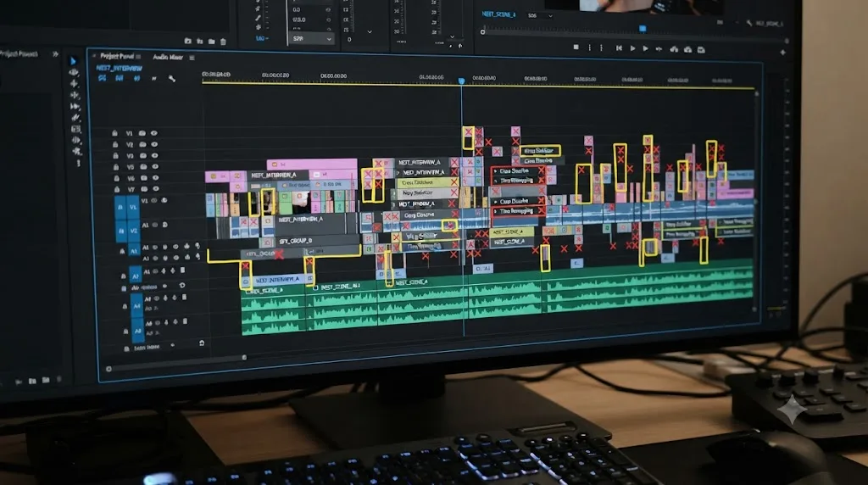This screenshot has height=485, width=868.
Task: Click the blue playhead marker on timeline ruler
Action: (x=462, y=81)
